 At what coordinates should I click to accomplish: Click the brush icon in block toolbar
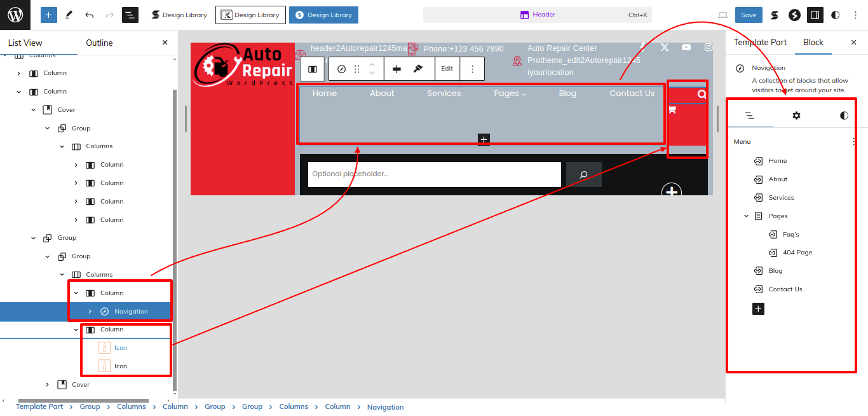(x=418, y=69)
